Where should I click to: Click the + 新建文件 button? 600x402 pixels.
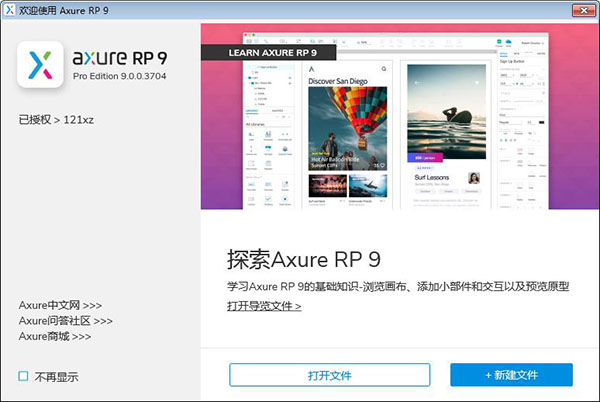tap(511, 375)
